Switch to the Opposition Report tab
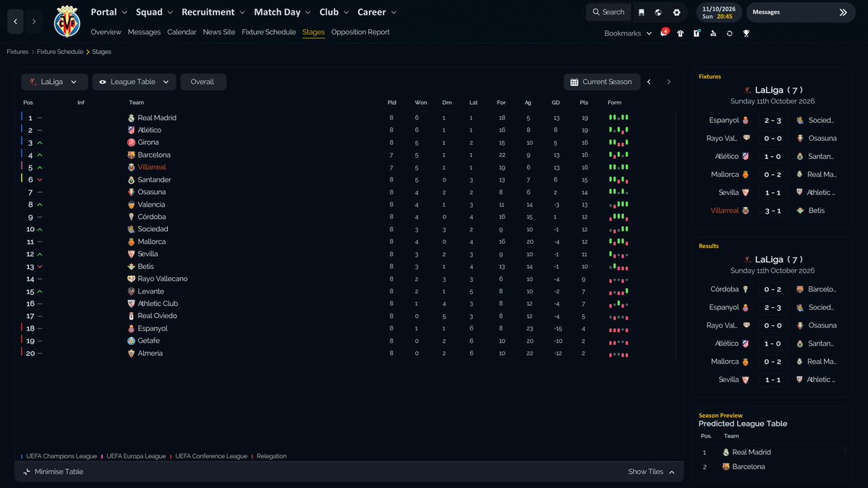 (x=360, y=32)
